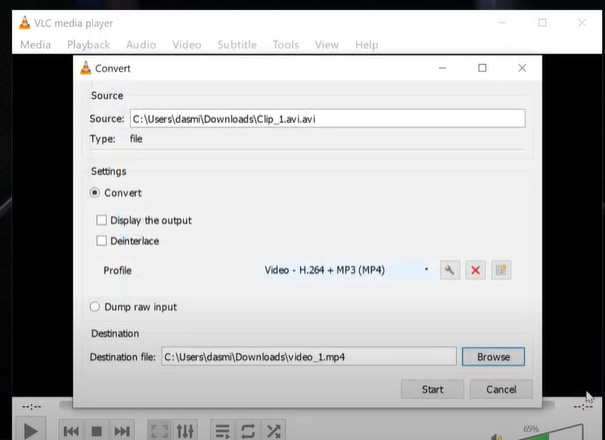The image size is (605, 440).
Task: Close the Convert dialog
Action: 522,68
